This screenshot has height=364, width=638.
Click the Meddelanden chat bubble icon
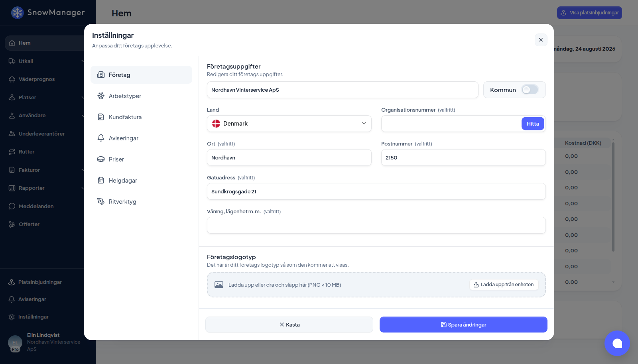(x=12, y=206)
